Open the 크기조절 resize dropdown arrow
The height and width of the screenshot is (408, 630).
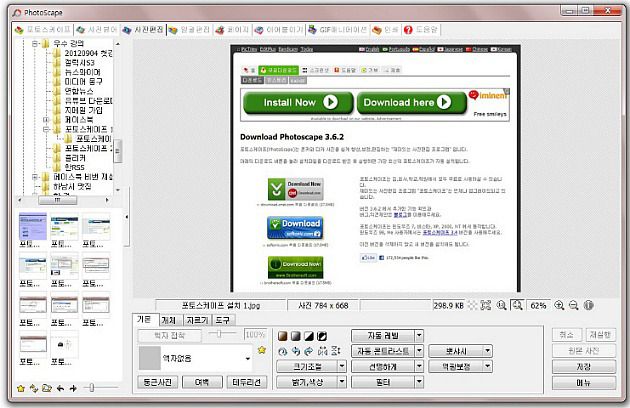coord(342,366)
